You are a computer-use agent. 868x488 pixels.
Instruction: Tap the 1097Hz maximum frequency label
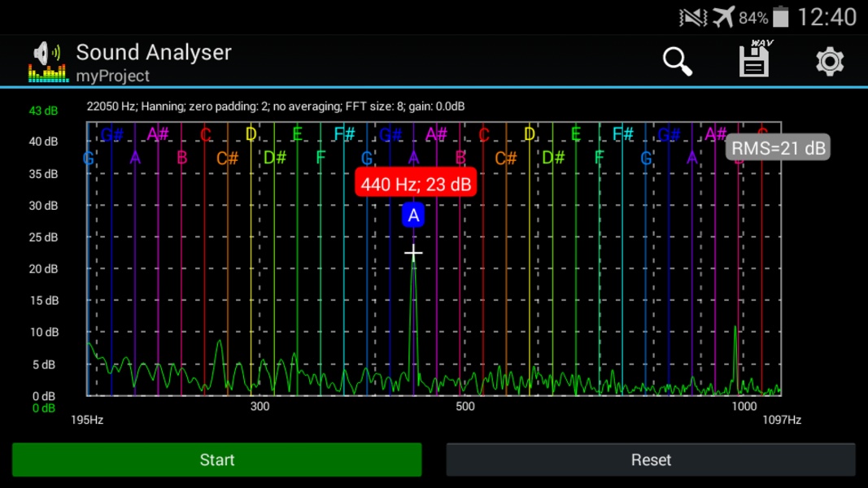(782, 420)
